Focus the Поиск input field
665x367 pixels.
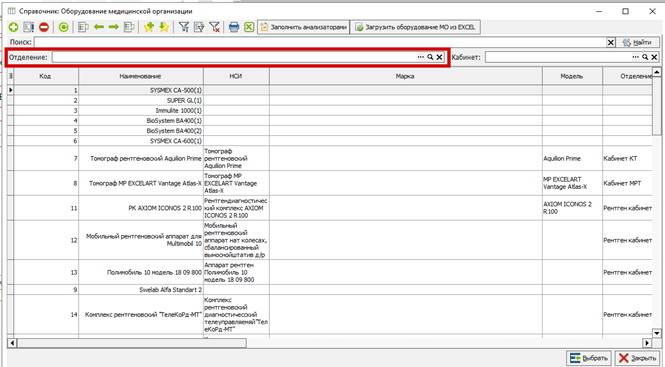(321, 42)
